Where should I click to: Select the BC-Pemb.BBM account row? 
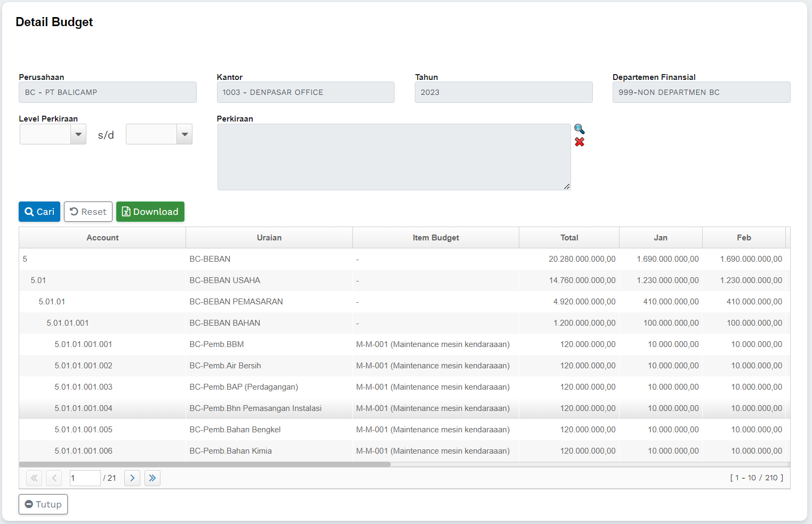216,344
